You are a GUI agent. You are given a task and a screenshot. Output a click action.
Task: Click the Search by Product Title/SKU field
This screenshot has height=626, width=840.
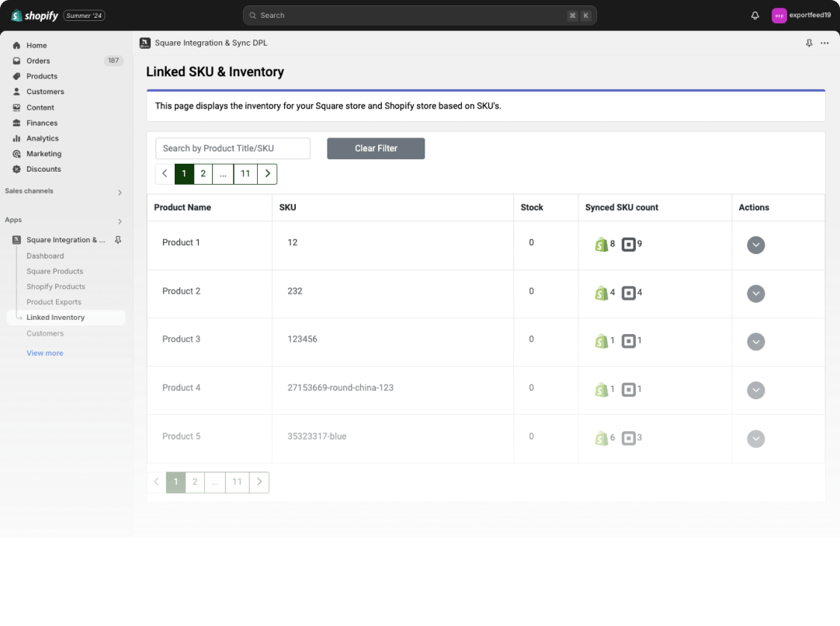232,148
